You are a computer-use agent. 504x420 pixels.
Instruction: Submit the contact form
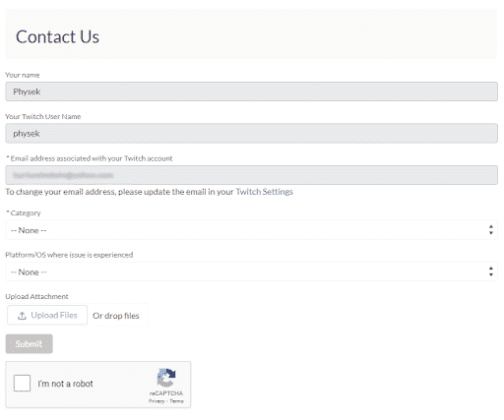coord(29,343)
